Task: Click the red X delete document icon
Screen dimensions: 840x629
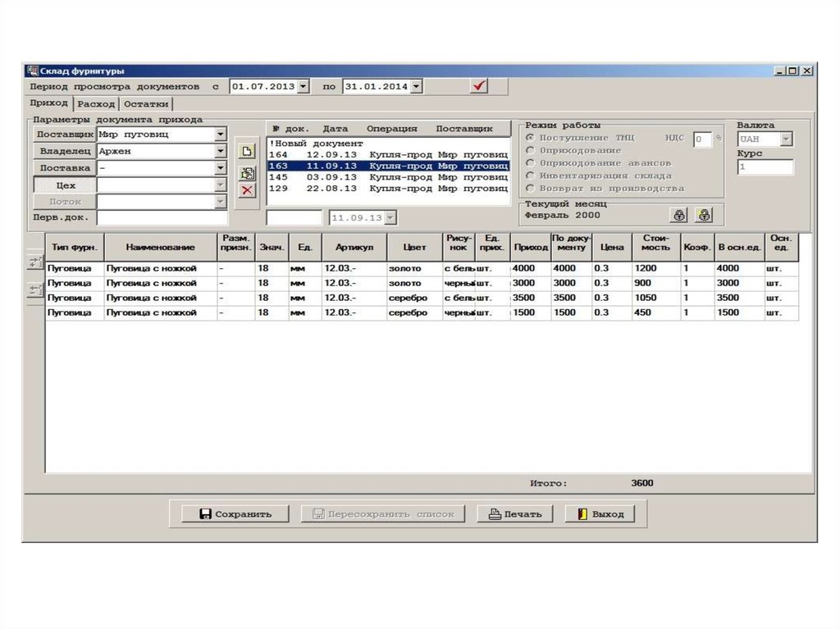Action: pos(246,191)
